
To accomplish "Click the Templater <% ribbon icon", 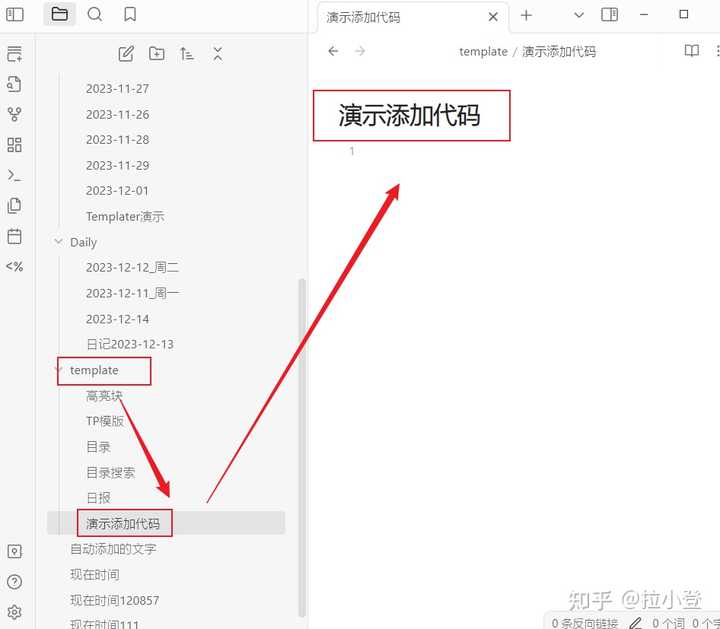I will pos(14,266).
